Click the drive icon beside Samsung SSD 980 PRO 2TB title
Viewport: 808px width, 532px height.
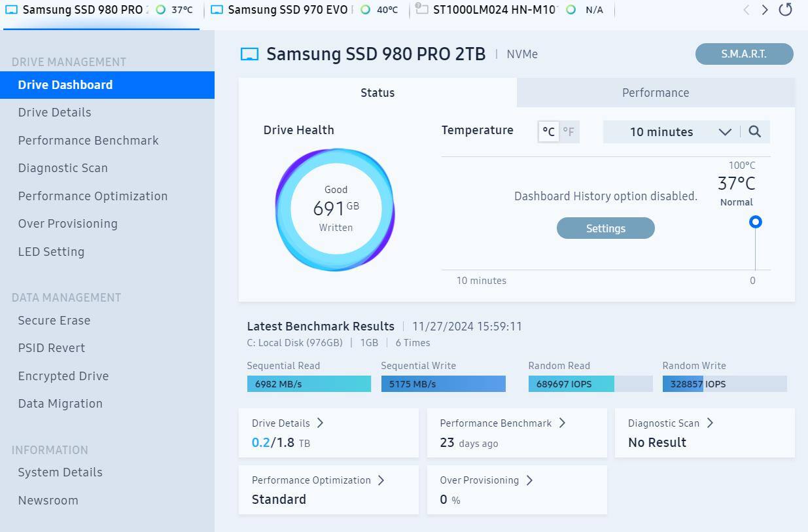(x=249, y=54)
